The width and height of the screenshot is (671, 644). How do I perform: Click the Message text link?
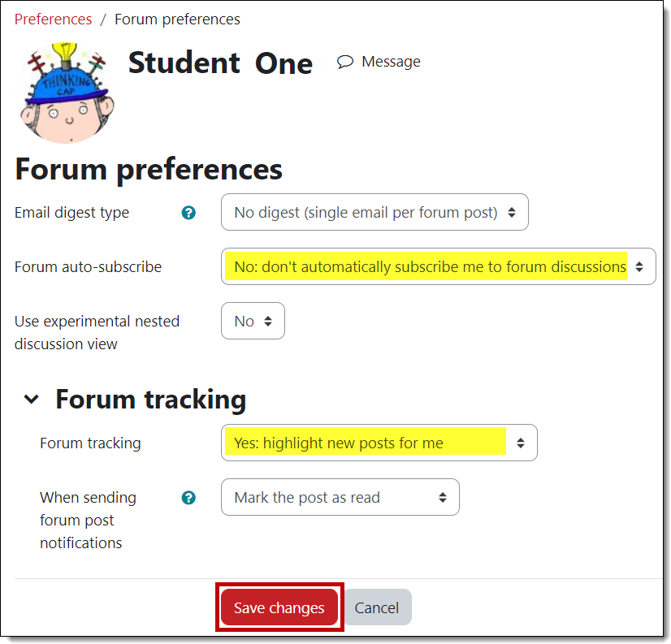pos(391,61)
